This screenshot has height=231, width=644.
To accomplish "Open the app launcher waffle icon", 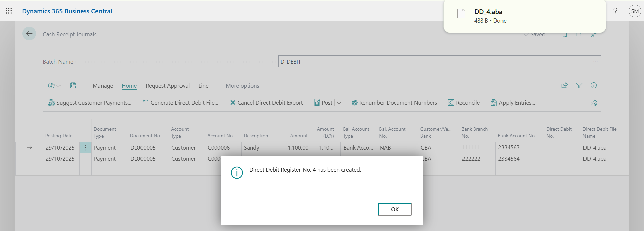I will 9,11.
